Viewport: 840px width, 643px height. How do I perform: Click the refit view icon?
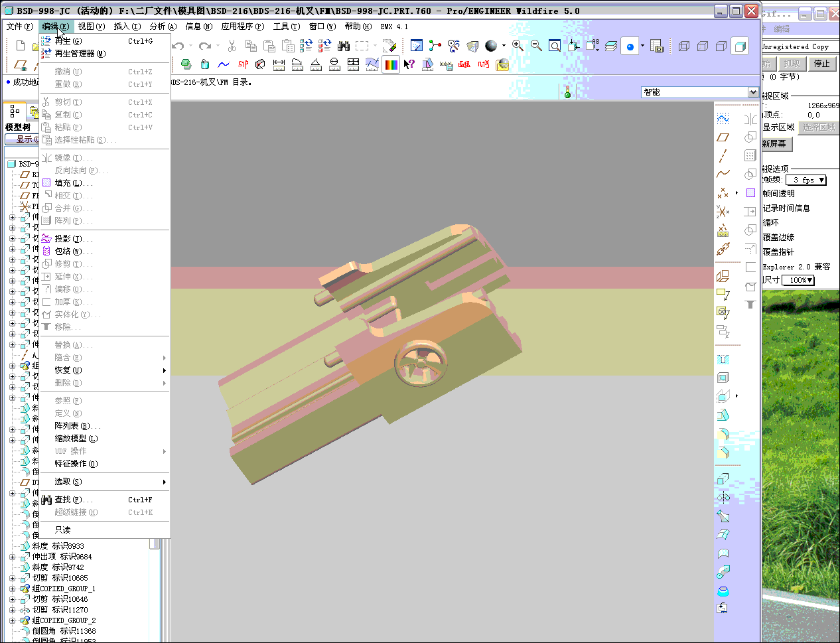coord(555,46)
